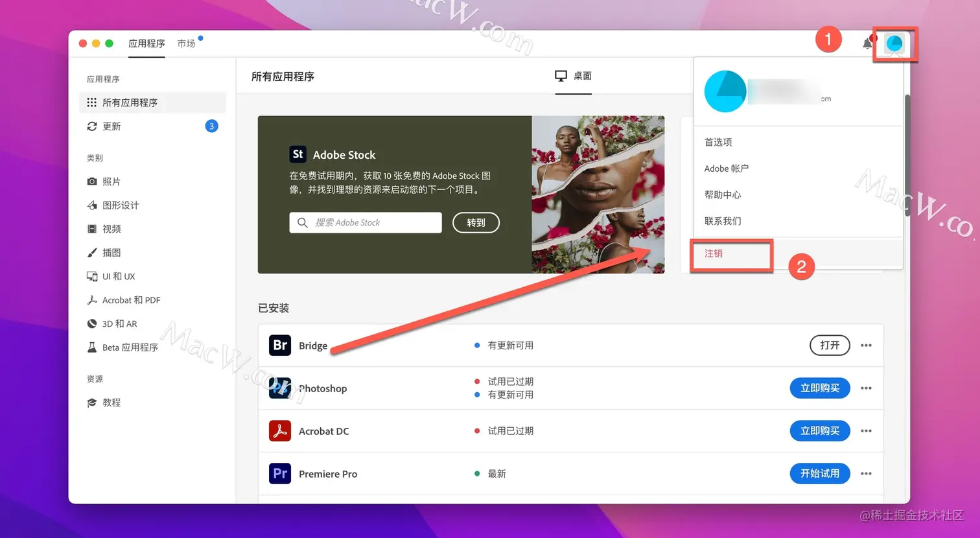Click the Premiere Pro app name
980x538 pixels.
[x=328, y=474]
